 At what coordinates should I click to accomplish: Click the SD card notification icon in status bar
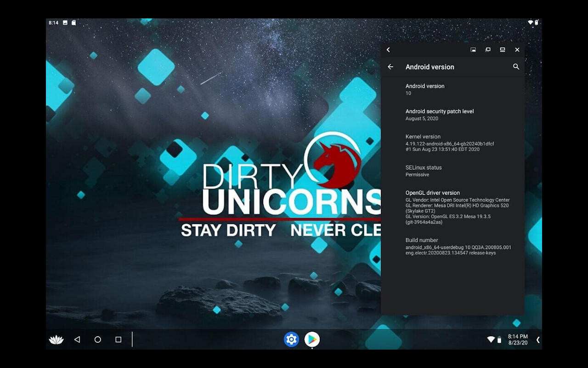[73, 23]
